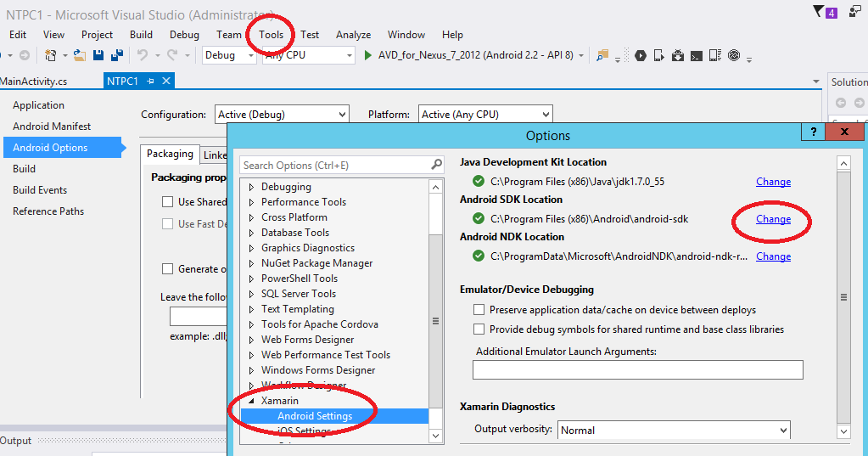Click the scroll down arrow of options tree
This screenshot has width=868, height=456.
[435, 436]
